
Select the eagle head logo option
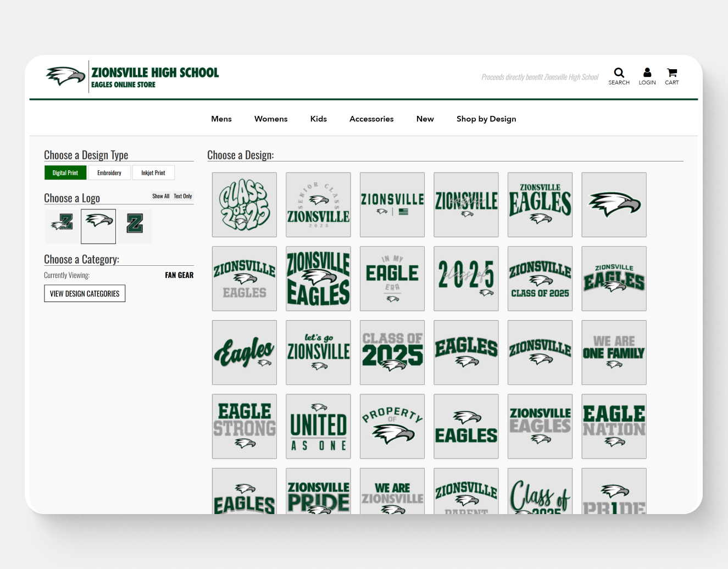98,226
